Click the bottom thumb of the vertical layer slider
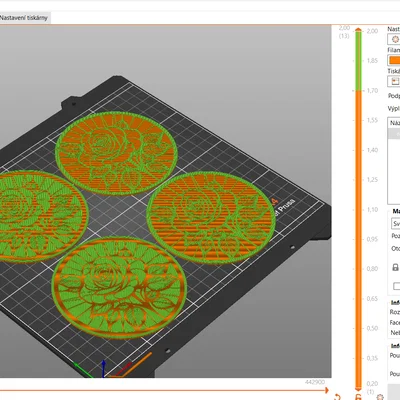This screenshot has height=400, width=400. 358,389
